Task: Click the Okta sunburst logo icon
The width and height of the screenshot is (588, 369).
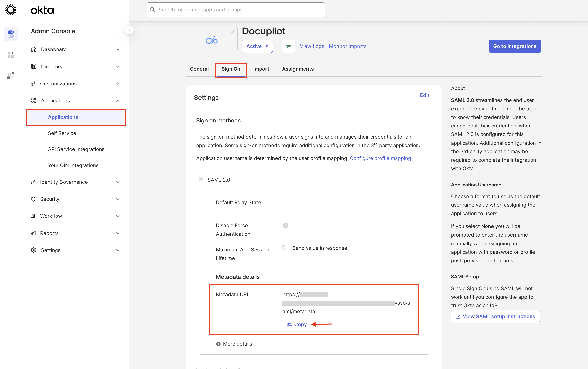Action: tap(11, 10)
